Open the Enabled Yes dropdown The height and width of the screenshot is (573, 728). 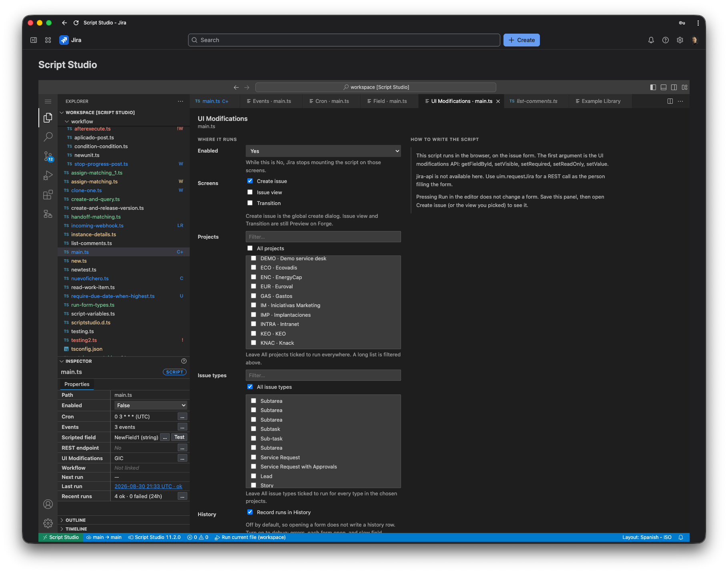(323, 151)
